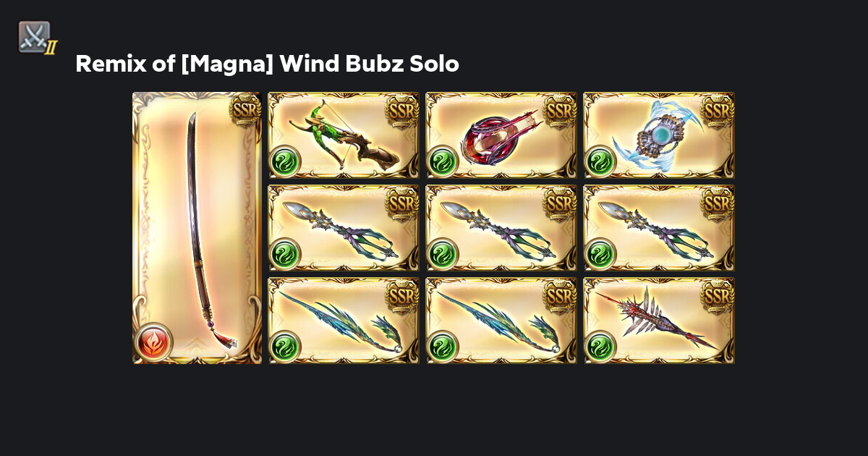Viewport: 868px width, 456px height.
Task: Click the SSR badge on katana card
Action: [244, 110]
